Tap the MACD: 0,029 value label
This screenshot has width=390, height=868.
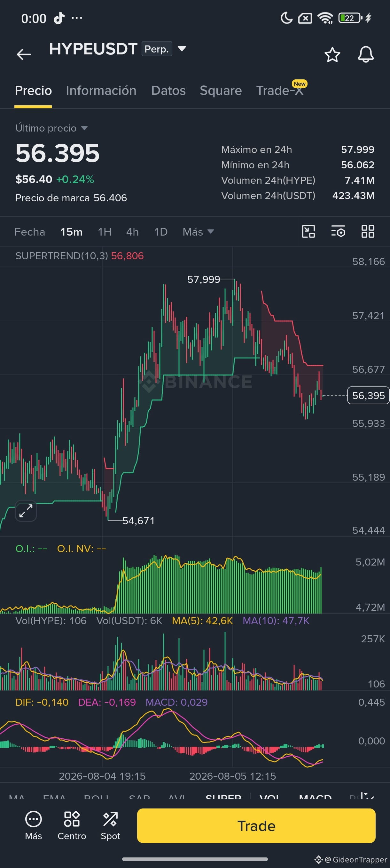(176, 702)
